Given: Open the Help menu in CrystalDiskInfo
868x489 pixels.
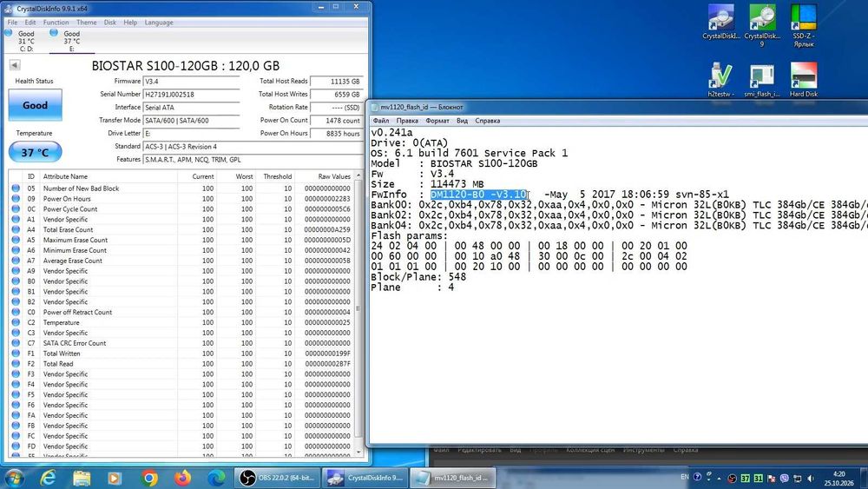Looking at the screenshot, I should (x=130, y=23).
